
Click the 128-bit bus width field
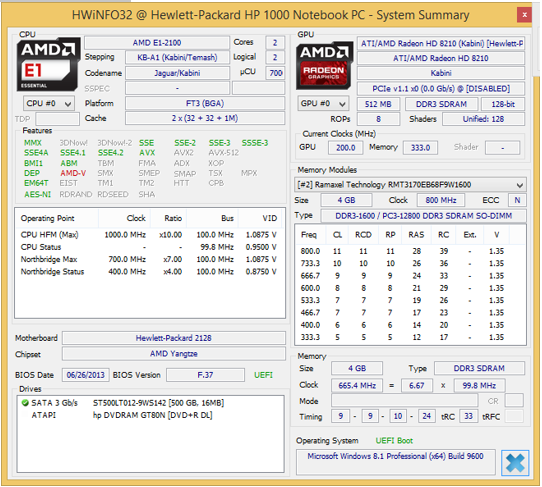(x=503, y=104)
